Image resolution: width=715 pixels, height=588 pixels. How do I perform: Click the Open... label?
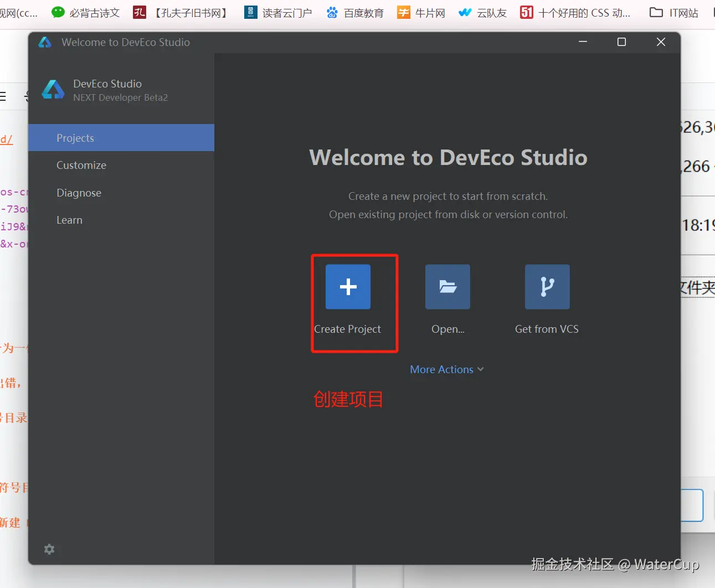[448, 329]
